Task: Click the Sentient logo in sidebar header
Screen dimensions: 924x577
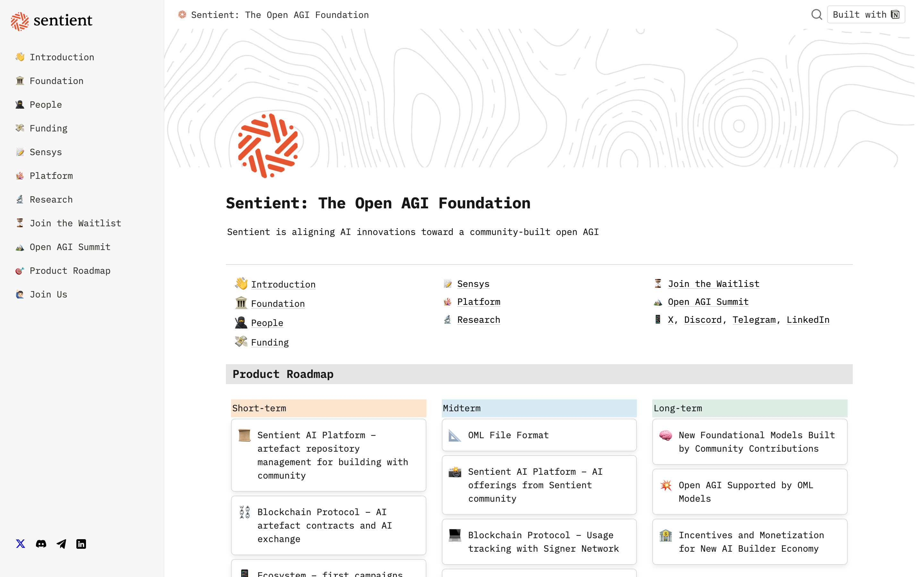Action: pos(52,21)
